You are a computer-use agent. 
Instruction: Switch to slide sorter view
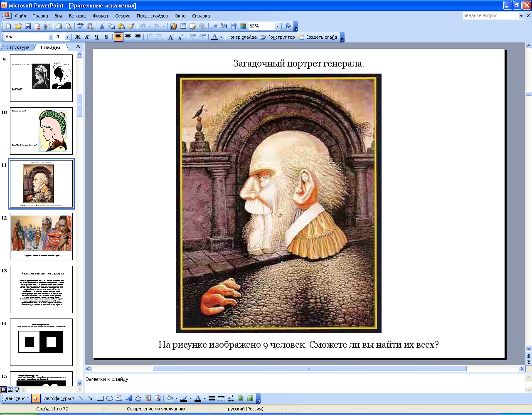click(10, 390)
